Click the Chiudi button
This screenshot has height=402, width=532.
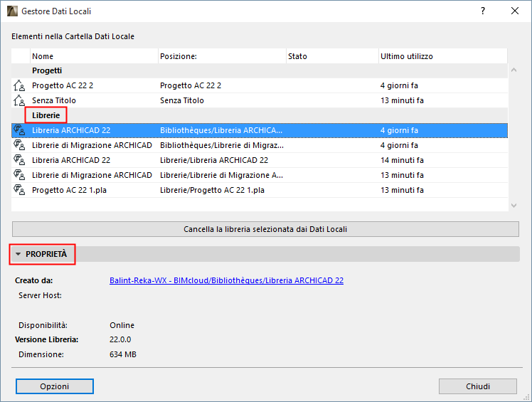tap(478, 386)
